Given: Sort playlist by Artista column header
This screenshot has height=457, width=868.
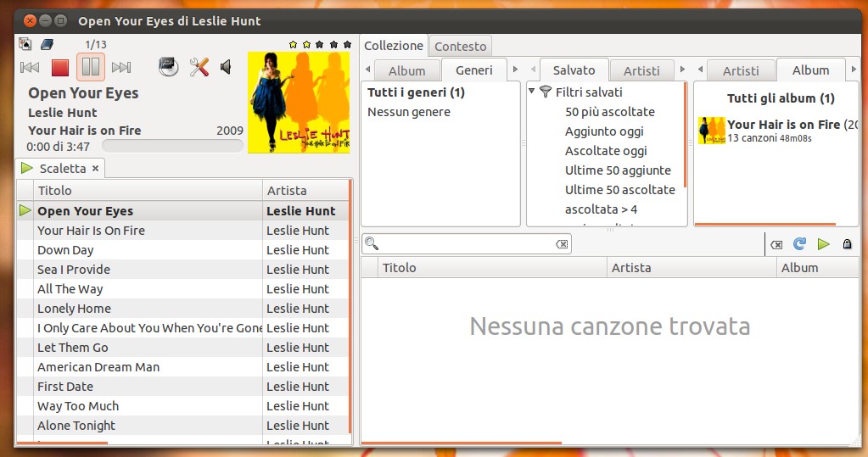Looking at the screenshot, I should pos(305,190).
